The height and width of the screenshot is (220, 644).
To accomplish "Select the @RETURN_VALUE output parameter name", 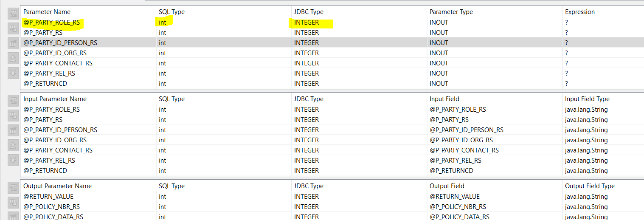I will click(48, 197).
